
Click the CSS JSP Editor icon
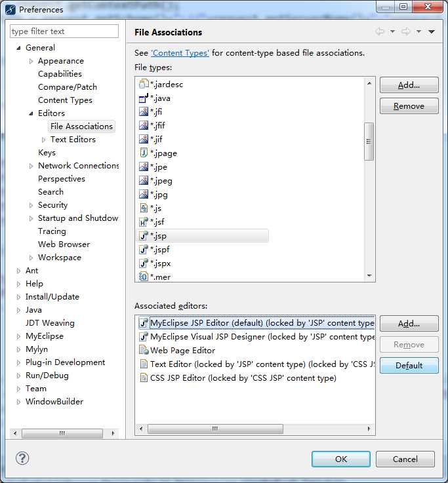144,377
